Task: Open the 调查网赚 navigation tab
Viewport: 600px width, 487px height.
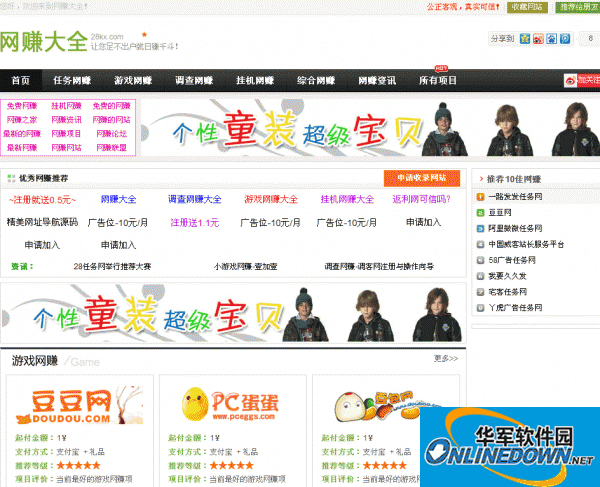Action: pos(194,80)
